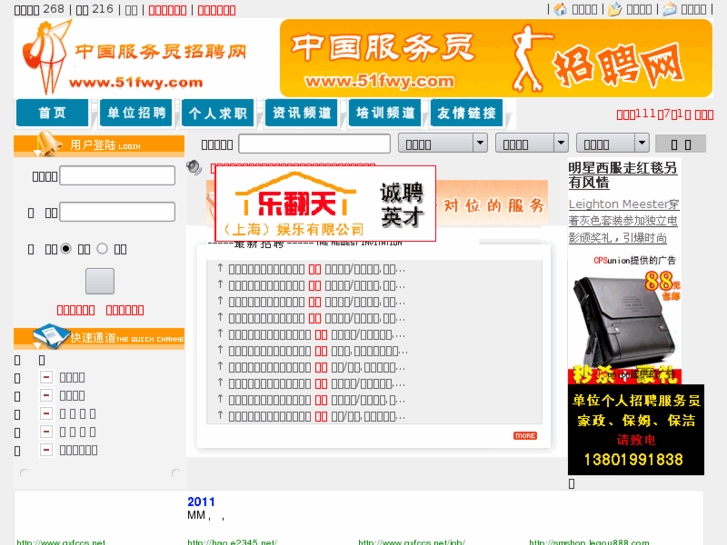Click the blank gray login submit button

tap(100, 281)
